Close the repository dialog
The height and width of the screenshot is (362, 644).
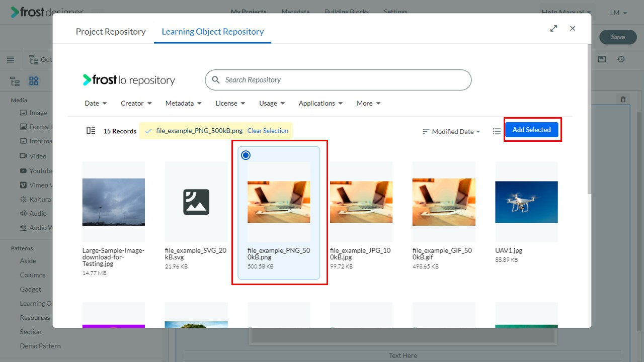(x=573, y=29)
